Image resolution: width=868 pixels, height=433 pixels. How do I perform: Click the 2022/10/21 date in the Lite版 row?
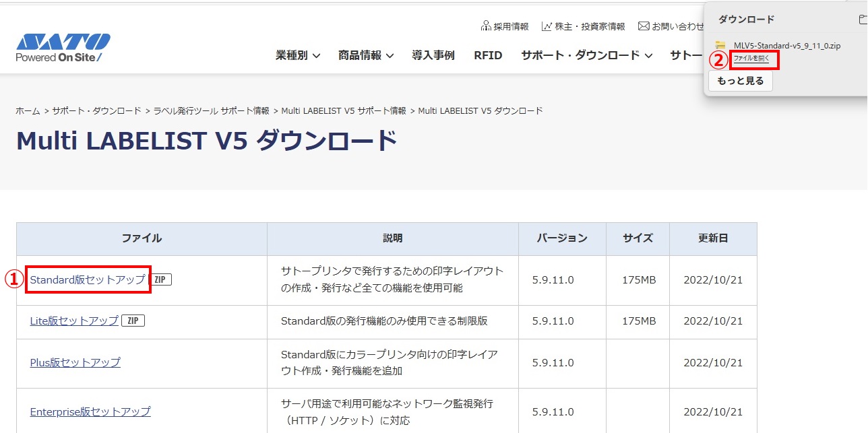pyautogui.click(x=713, y=321)
